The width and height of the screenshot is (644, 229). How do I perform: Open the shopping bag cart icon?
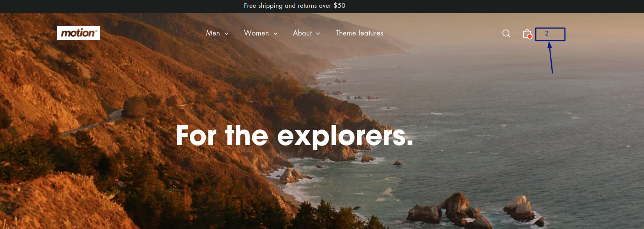click(x=527, y=34)
